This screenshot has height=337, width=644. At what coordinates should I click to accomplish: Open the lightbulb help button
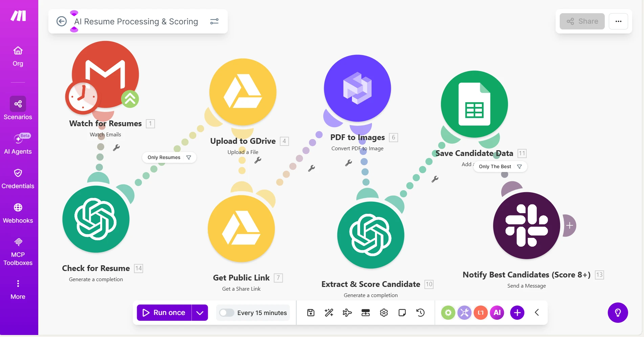(618, 313)
